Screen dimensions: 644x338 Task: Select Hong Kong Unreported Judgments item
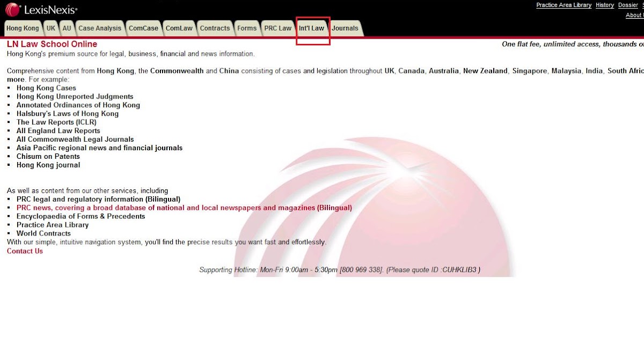[x=75, y=97]
